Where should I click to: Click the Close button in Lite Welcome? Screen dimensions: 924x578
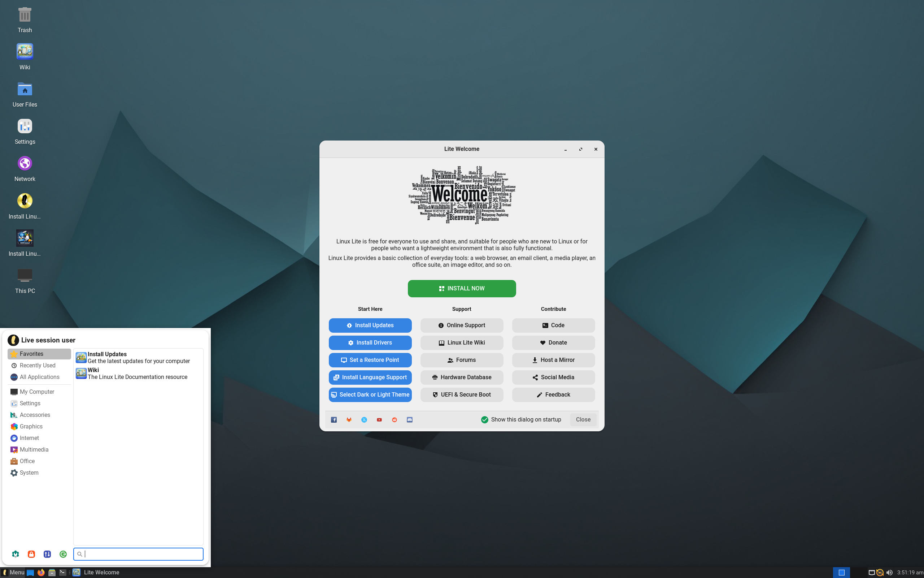(583, 420)
